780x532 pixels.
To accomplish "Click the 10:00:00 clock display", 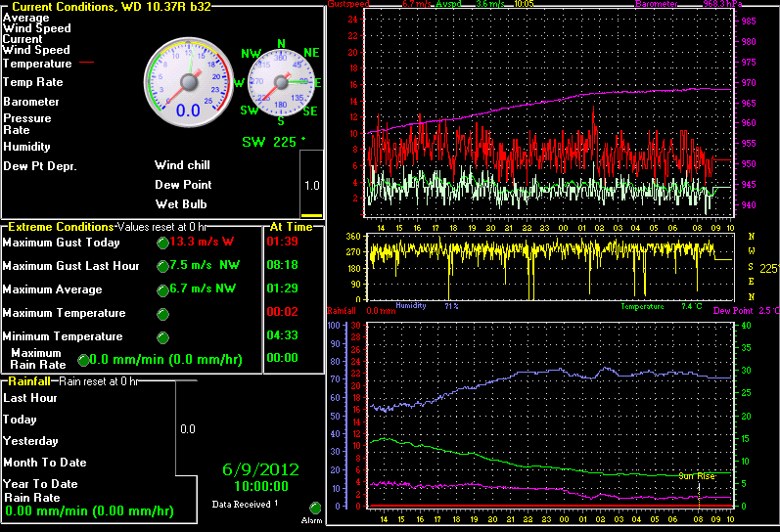I will tap(260, 486).
